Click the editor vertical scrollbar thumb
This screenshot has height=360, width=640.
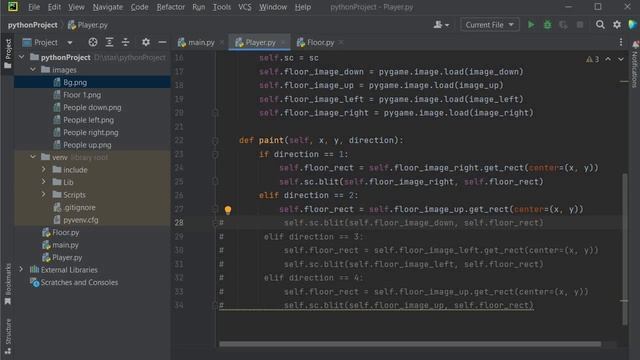pos(624,249)
